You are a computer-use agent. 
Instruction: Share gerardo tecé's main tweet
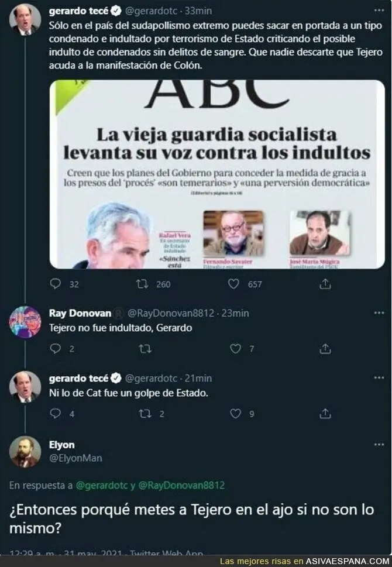325,284
